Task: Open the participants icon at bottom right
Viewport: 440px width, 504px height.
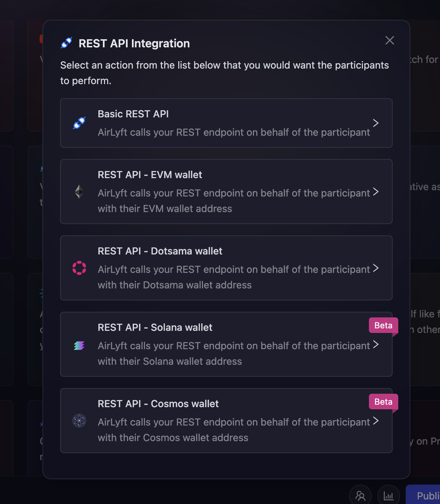Action: [x=360, y=495]
